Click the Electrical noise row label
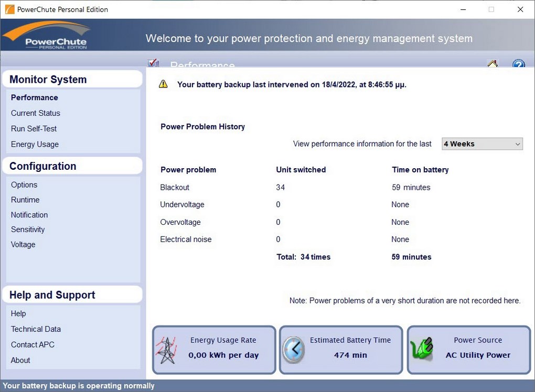 click(x=186, y=239)
